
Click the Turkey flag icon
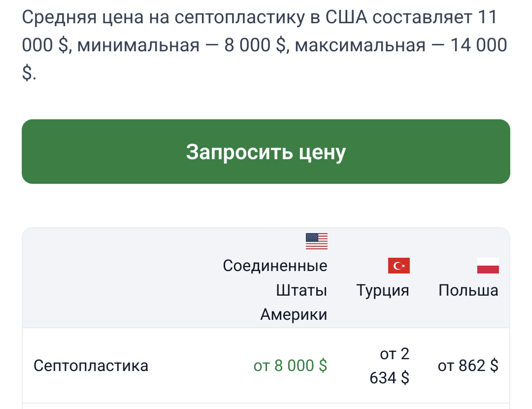(399, 266)
